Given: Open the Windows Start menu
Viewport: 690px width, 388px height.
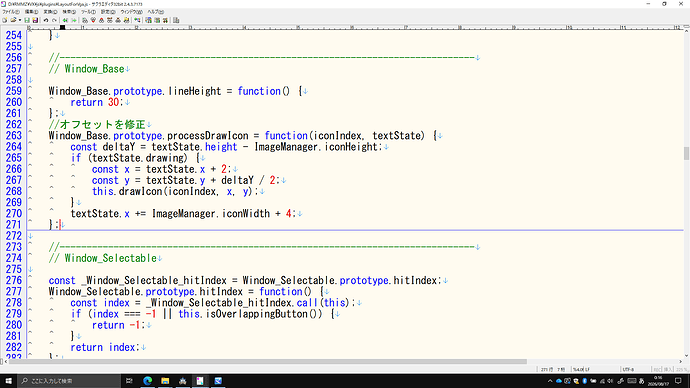Looking at the screenshot, I should [8, 381].
